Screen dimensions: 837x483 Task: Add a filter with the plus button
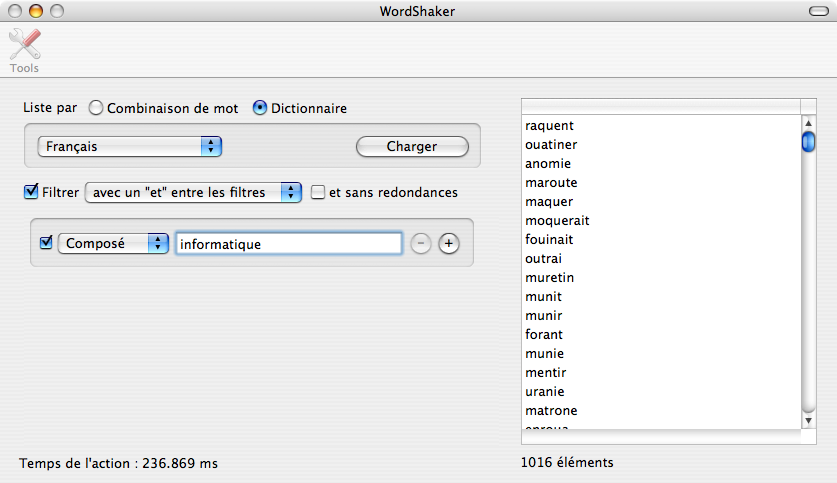(x=449, y=243)
